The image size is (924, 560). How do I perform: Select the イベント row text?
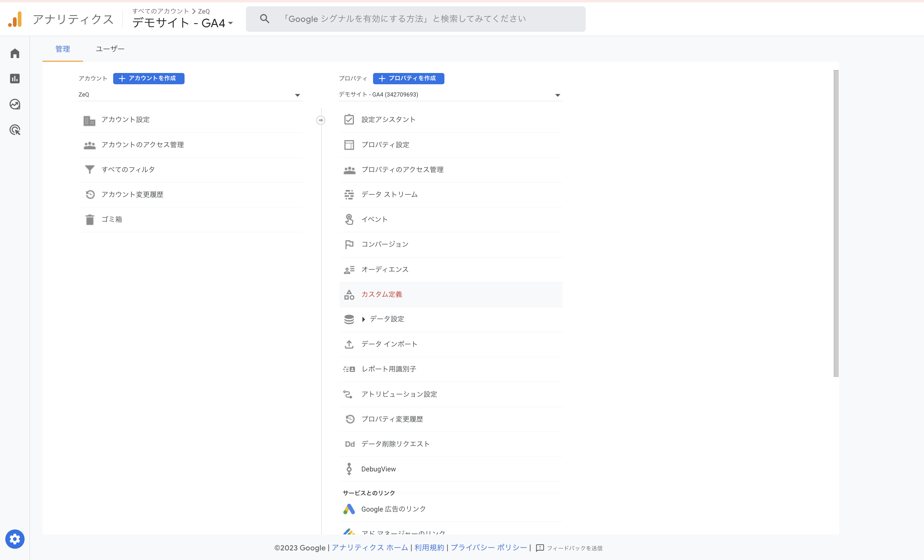[x=374, y=220]
